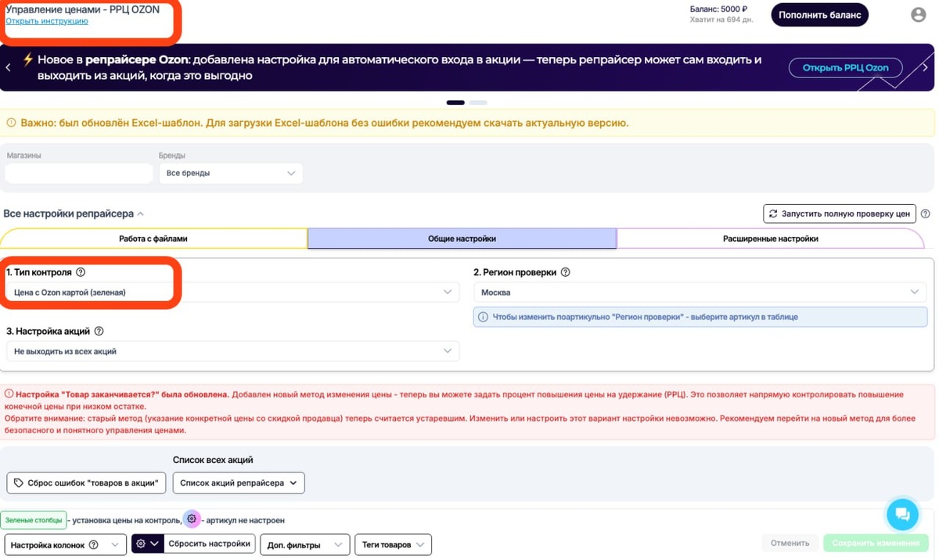The height and width of the screenshot is (560, 939).
Task: Click the 'Список всех акций' label
Action: [x=213, y=460]
